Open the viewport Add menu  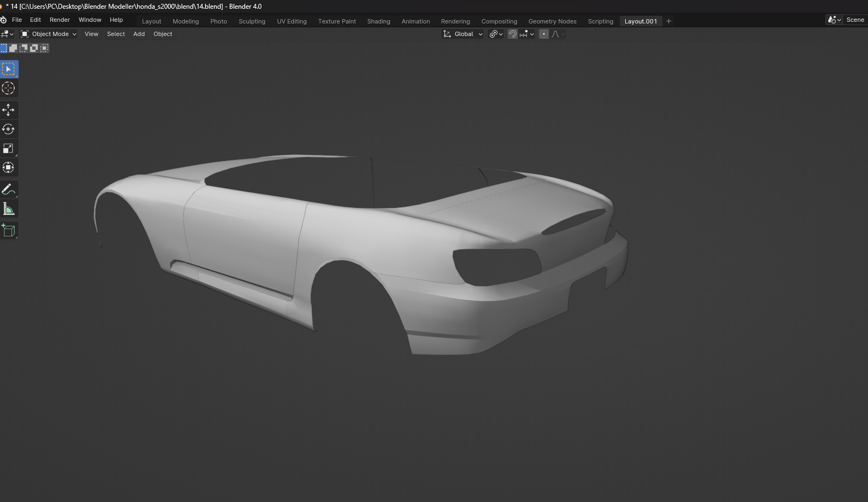pyautogui.click(x=139, y=34)
